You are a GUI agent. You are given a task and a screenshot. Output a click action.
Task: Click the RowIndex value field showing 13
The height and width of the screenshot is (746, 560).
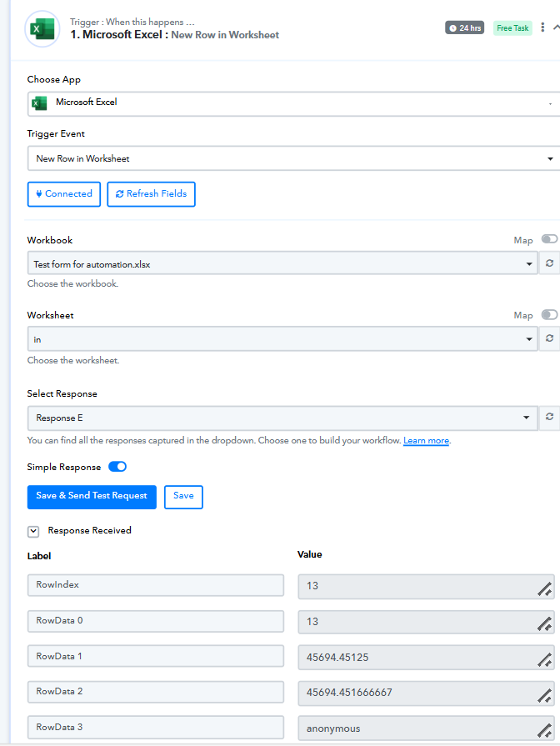pyautogui.click(x=426, y=586)
